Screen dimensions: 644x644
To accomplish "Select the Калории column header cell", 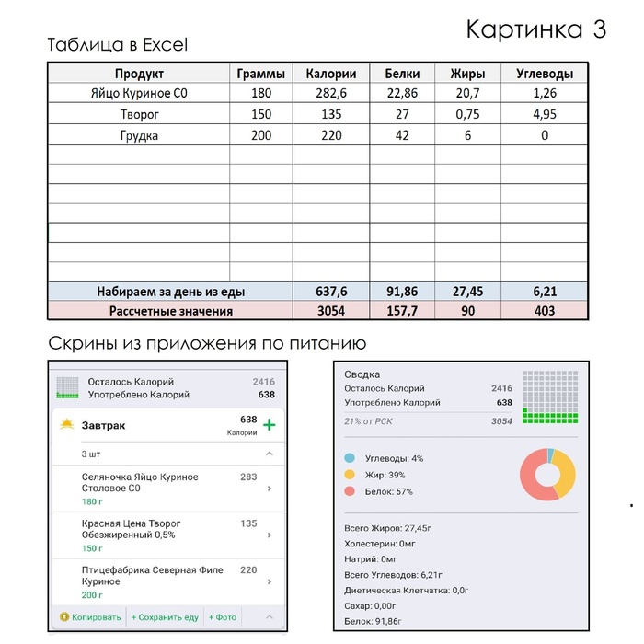I will click(330, 74).
